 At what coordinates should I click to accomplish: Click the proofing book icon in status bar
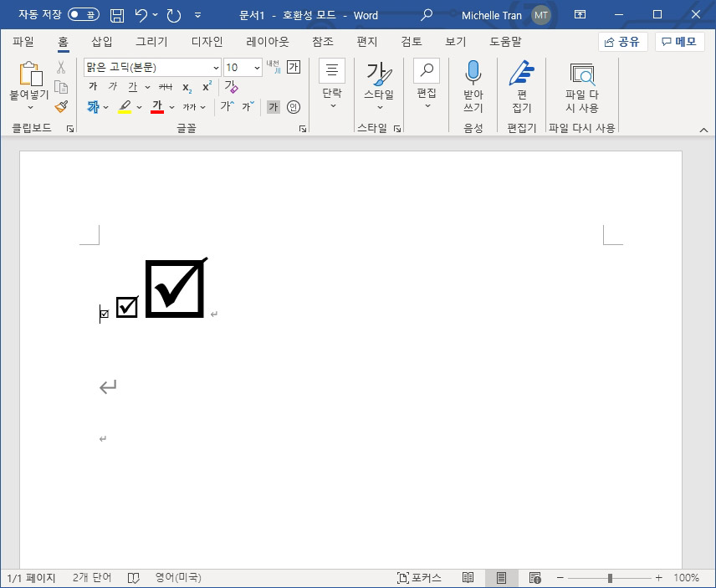133,578
